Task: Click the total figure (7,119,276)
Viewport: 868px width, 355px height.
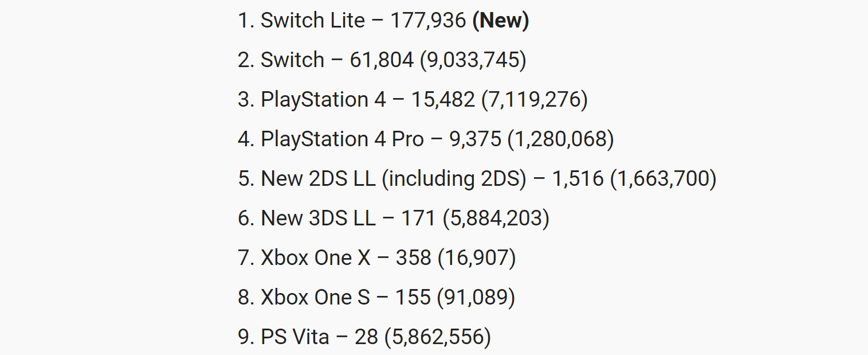Action: tap(535, 100)
